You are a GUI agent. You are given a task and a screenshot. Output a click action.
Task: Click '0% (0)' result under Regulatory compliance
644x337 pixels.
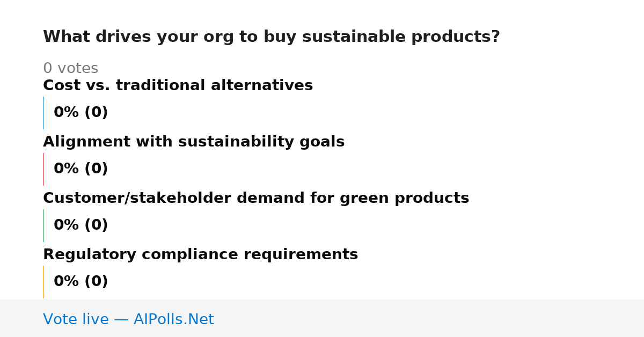tap(80, 282)
